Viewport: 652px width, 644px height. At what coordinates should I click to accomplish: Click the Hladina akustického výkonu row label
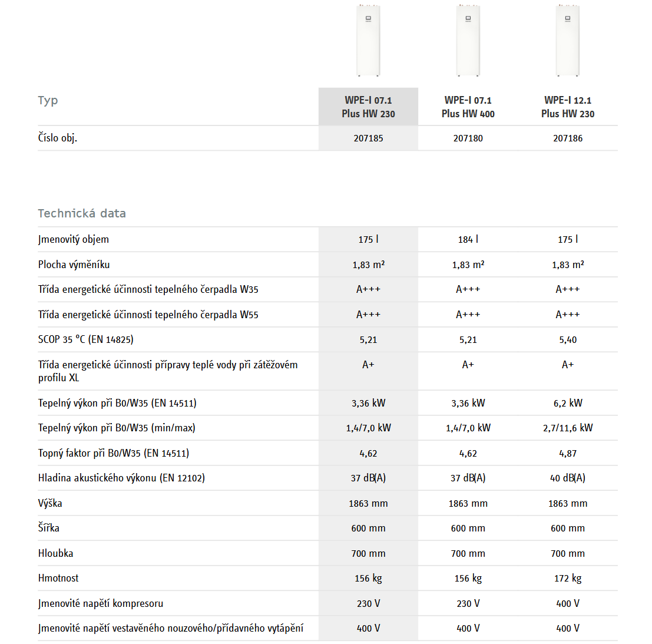tap(121, 478)
